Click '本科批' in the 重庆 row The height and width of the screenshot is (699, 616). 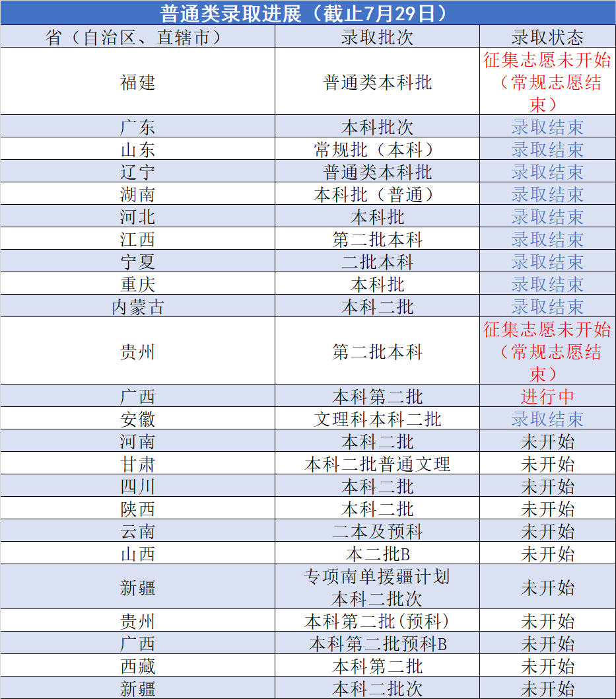click(x=377, y=284)
